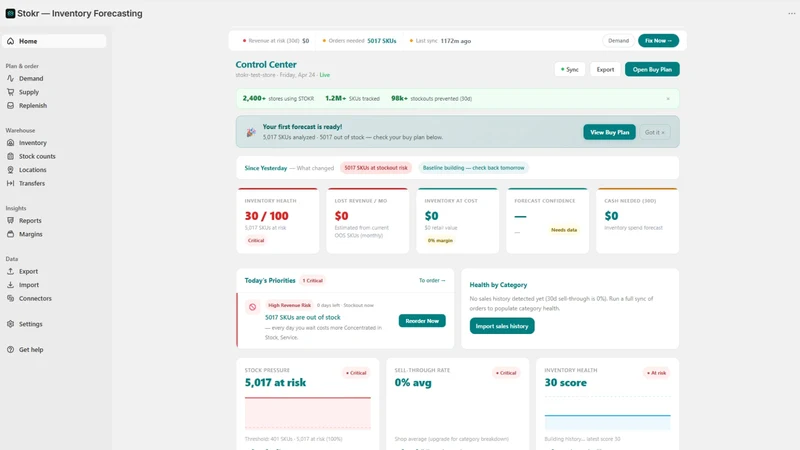The width and height of the screenshot is (800, 450).
Task: Click the Demand pill button in top bar
Action: [x=618, y=40]
